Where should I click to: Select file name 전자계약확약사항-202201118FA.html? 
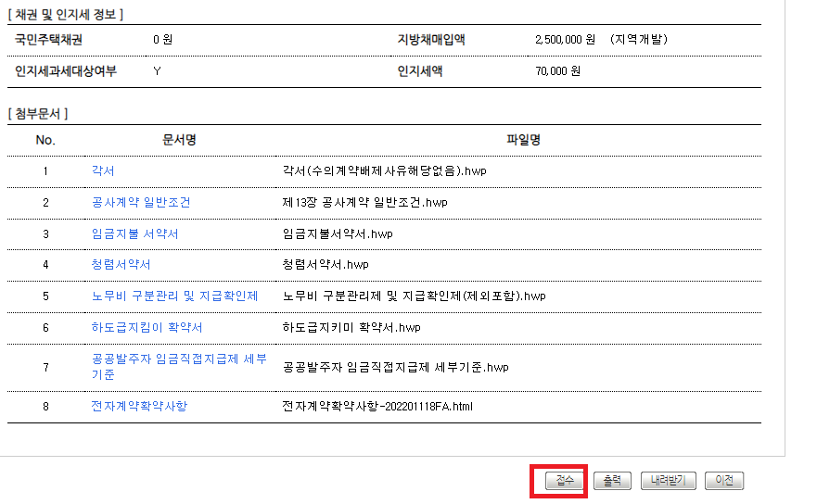[x=377, y=406]
